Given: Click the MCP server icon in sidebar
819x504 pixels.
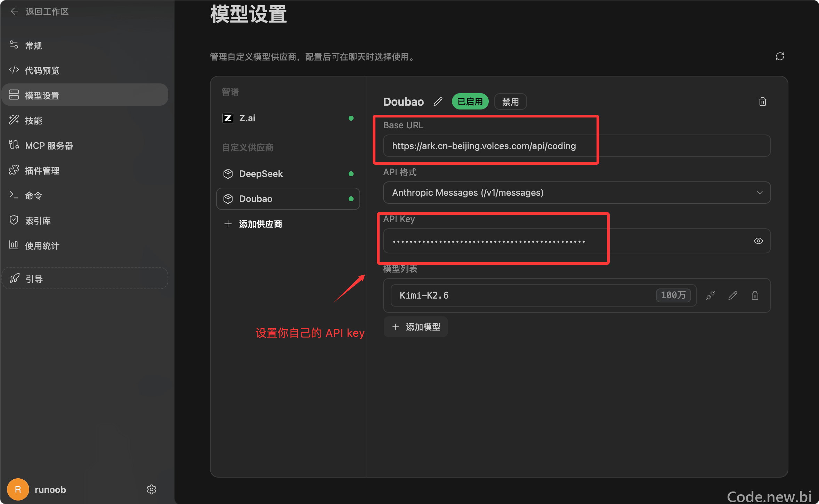Looking at the screenshot, I should (x=14, y=145).
